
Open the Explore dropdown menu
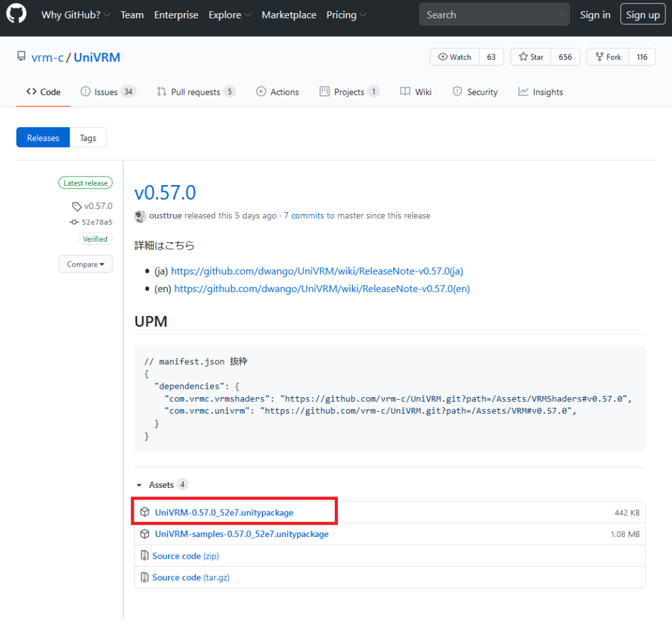[230, 15]
